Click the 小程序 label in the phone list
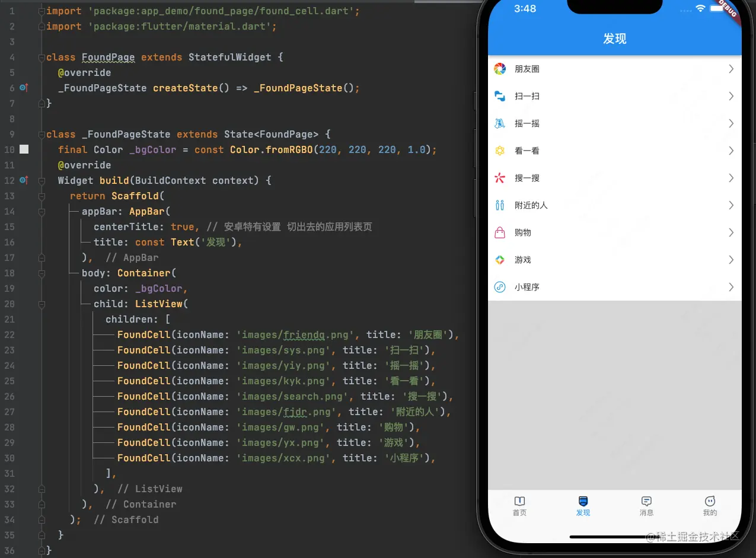The width and height of the screenshot is (756, 558). coord(527,287)
